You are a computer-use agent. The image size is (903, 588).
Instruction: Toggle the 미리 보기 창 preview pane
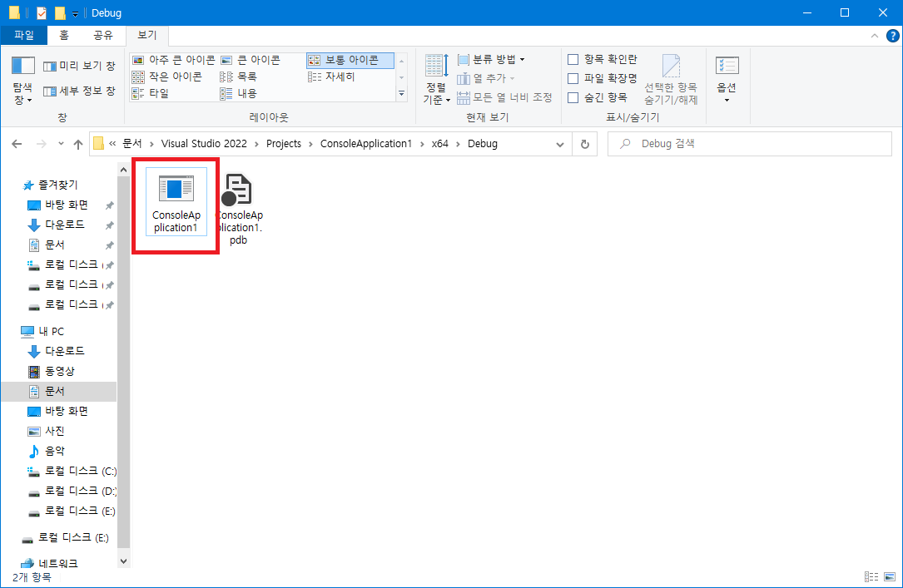(x=79, y=67)
